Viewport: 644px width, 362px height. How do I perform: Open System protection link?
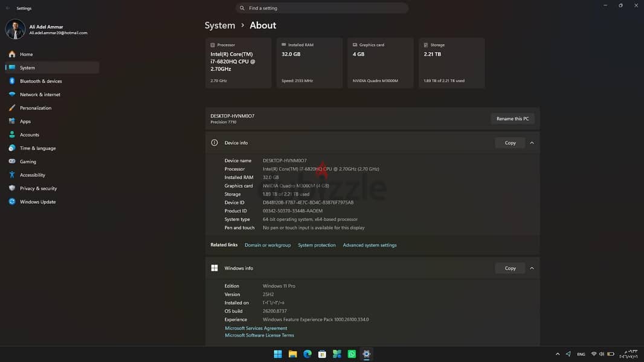pos(317,245)
